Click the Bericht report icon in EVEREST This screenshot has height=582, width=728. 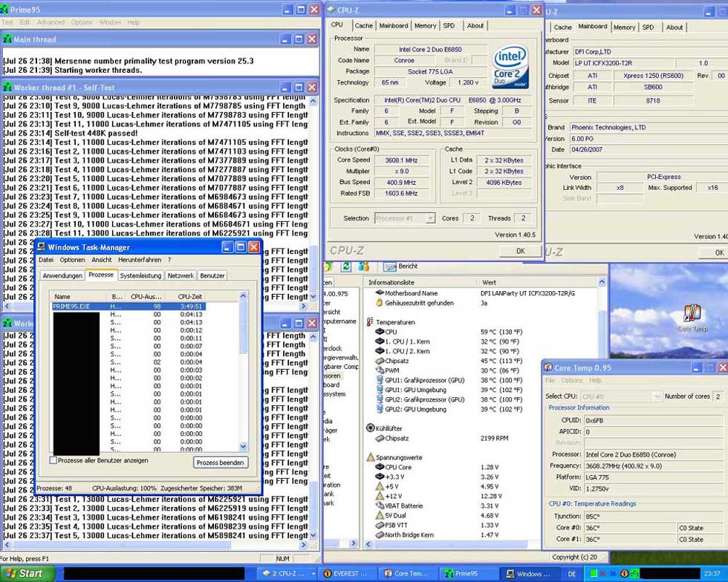pos(390,267)
